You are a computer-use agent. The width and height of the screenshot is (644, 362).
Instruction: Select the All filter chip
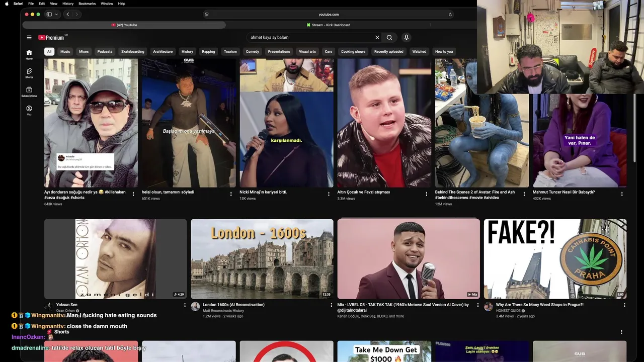point(49,51)
